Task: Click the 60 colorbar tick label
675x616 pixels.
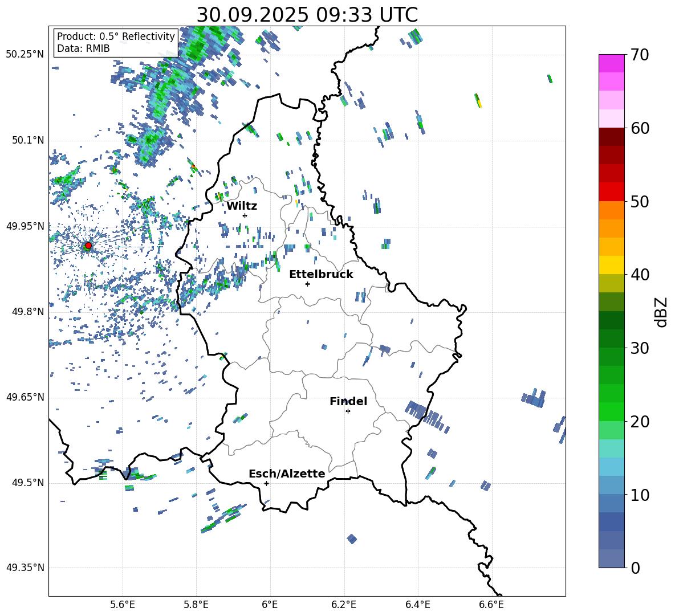Action: (640, 128)
